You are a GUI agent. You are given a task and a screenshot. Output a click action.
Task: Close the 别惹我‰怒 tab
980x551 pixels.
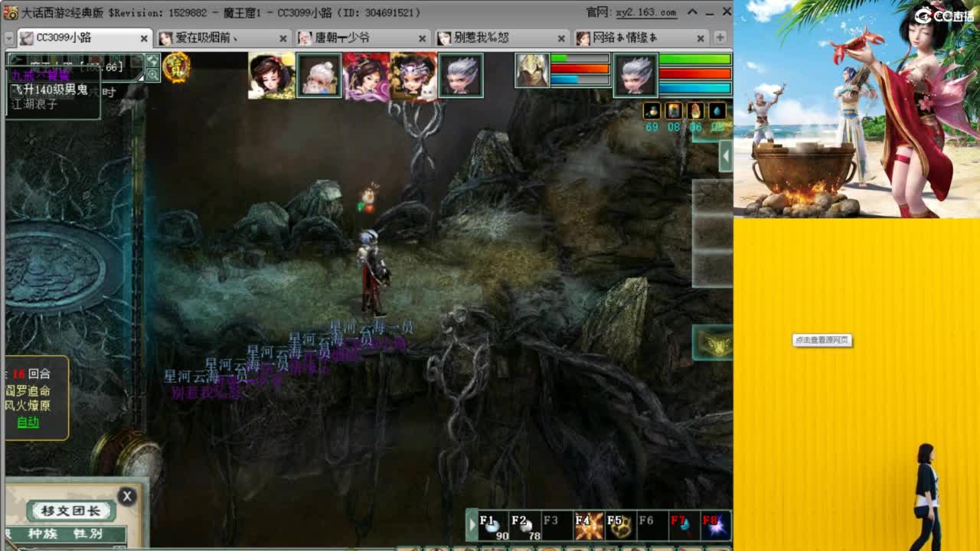[x=562, y=38]
